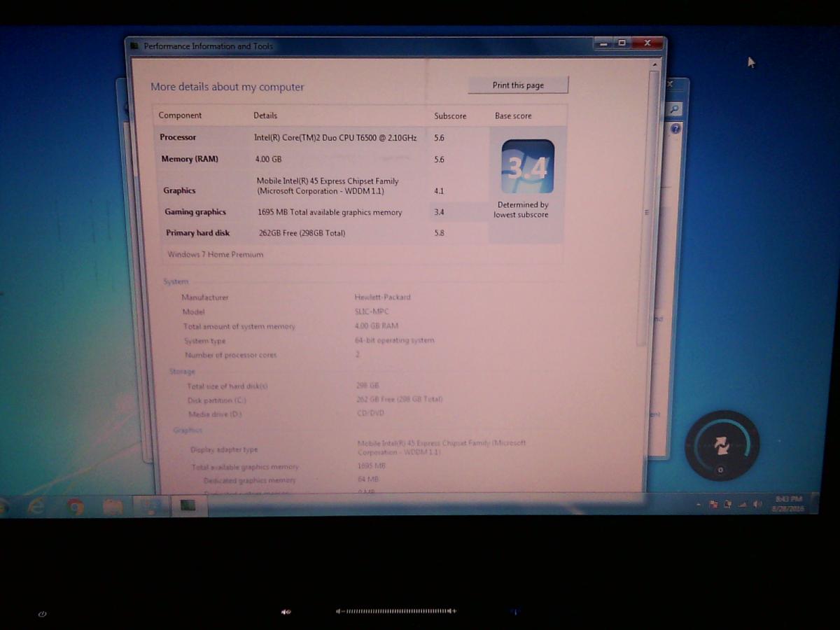Click Print this page button
840x630 pixels.
coord(518,85)
